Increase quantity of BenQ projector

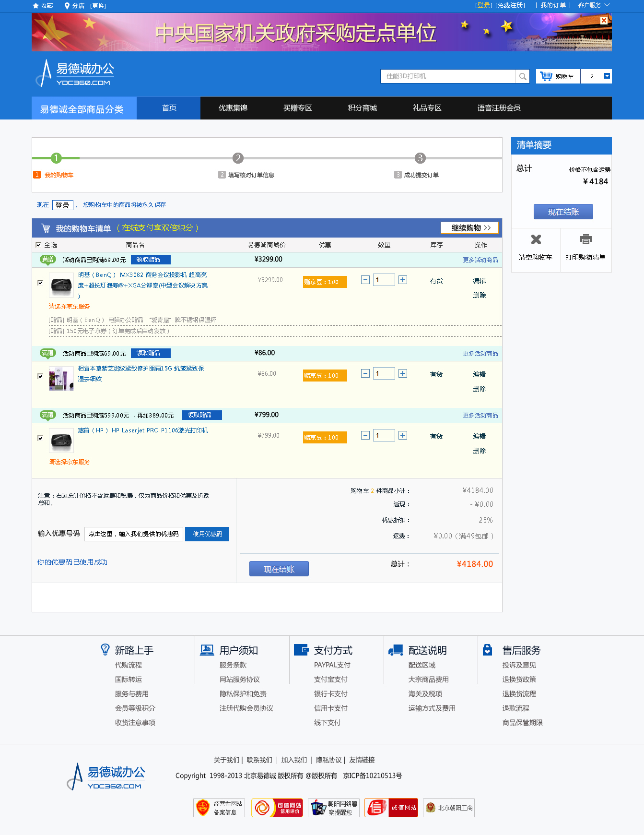tap(403, 280)
